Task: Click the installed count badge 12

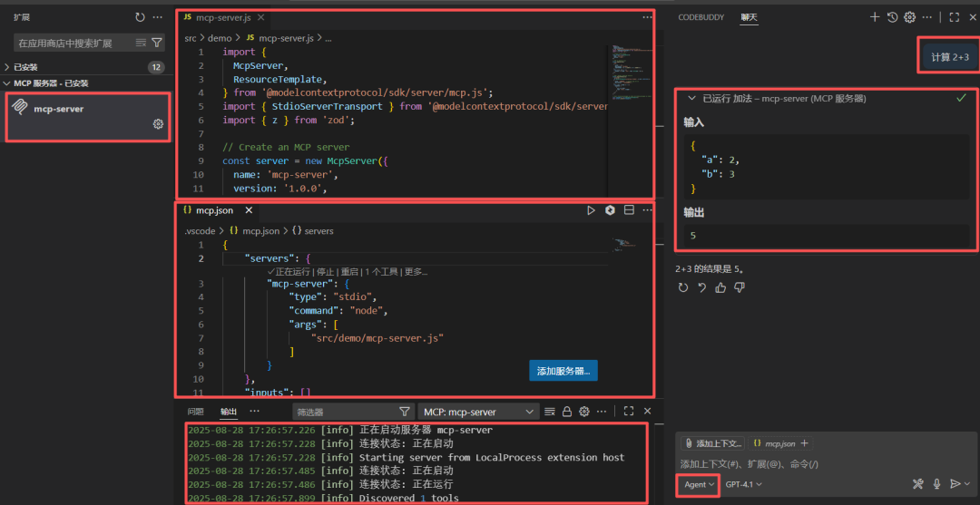Action: point(156,67)
